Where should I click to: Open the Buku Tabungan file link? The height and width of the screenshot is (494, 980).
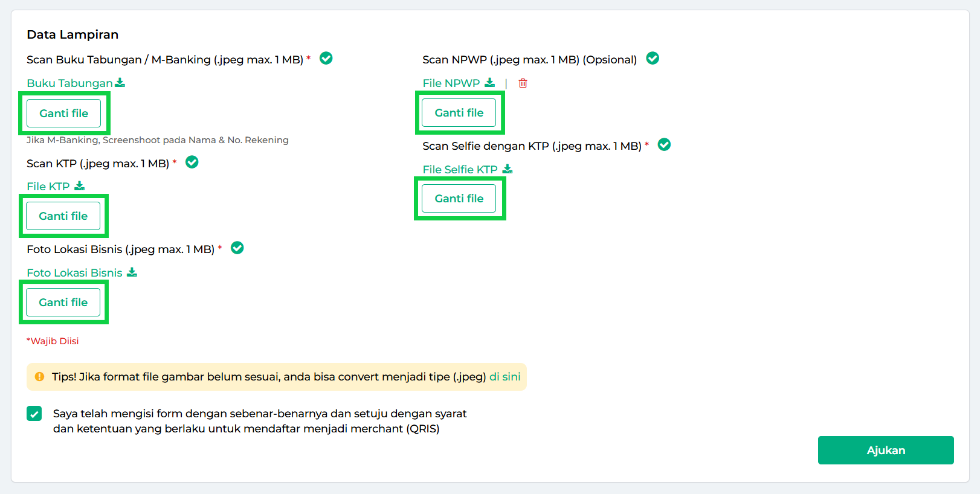[x=69, y=83]
